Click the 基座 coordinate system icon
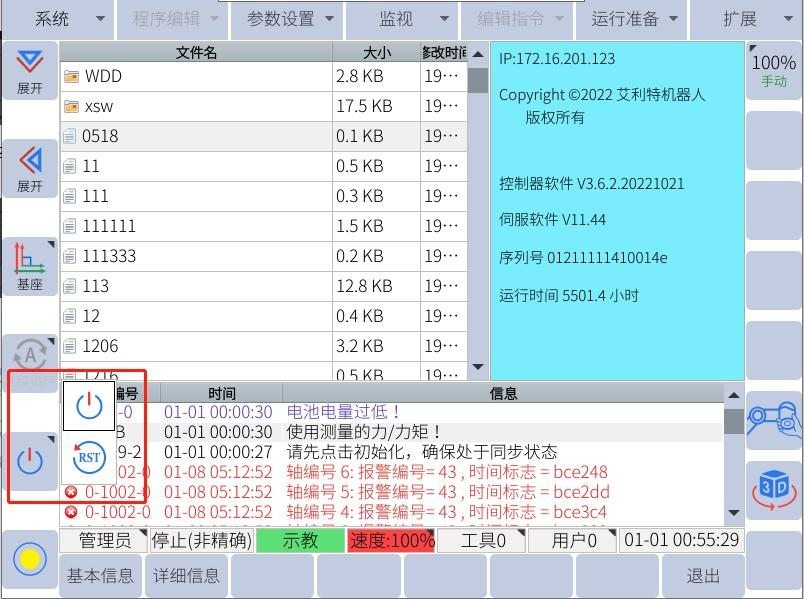 click(x=30, y=266)
